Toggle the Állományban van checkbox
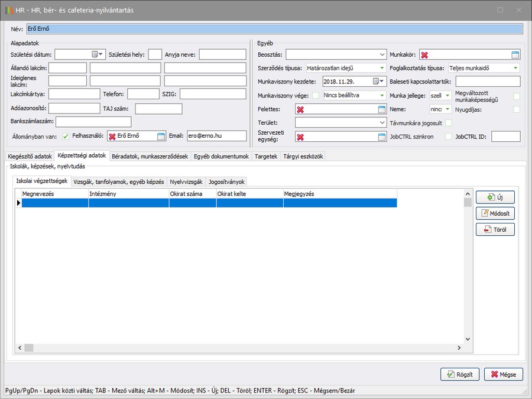 pyautogui.click(x=66, y=136)
